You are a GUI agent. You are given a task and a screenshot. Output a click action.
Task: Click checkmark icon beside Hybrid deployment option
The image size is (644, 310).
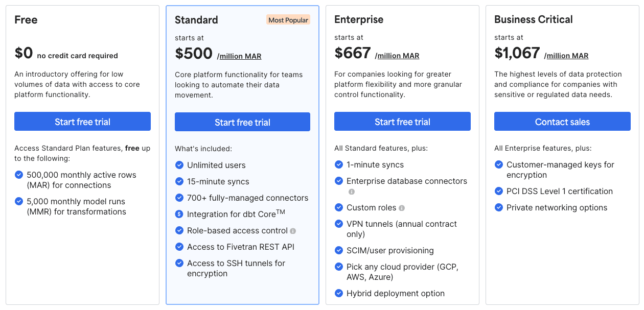coord(338,293)
